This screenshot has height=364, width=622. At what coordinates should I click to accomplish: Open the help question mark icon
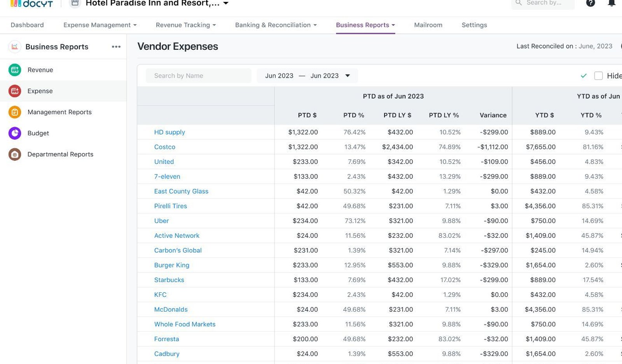tap(591, 3)
